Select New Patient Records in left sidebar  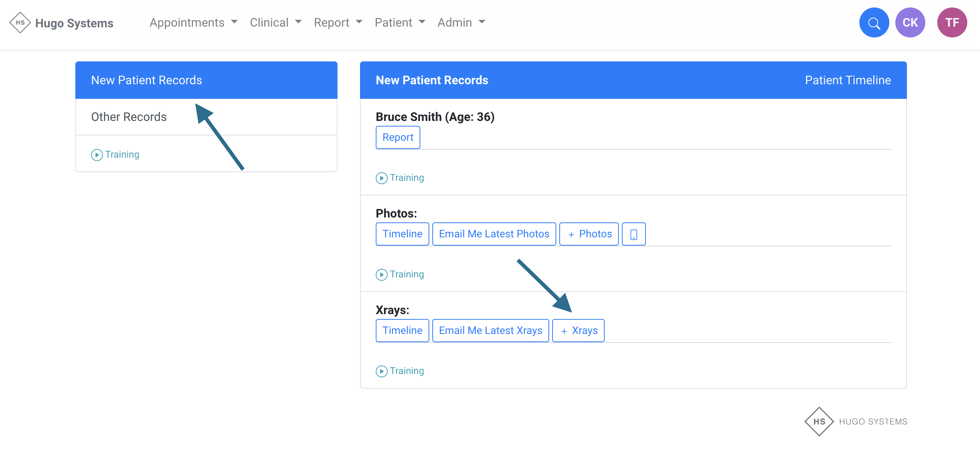[146, 80]
